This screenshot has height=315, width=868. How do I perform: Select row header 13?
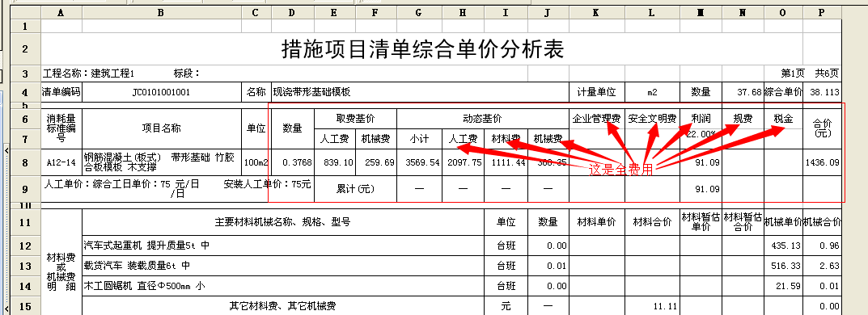pos(25,266)
